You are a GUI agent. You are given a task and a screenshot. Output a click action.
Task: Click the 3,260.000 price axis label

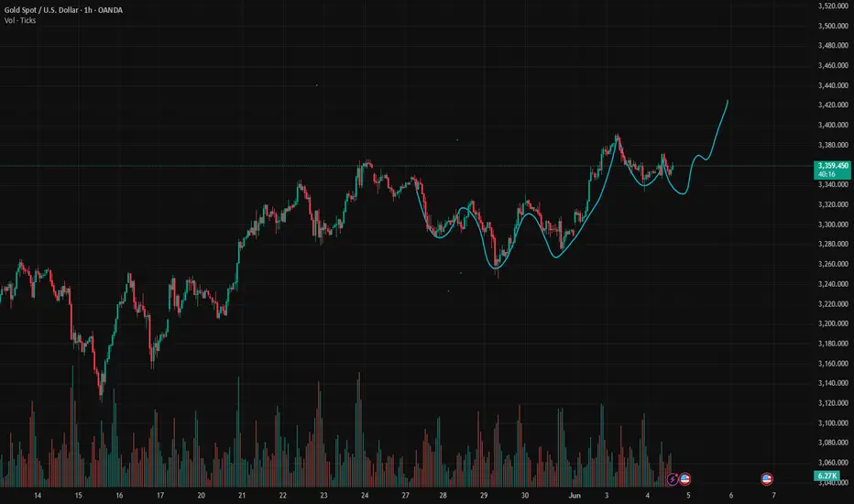tap(833, 264)
